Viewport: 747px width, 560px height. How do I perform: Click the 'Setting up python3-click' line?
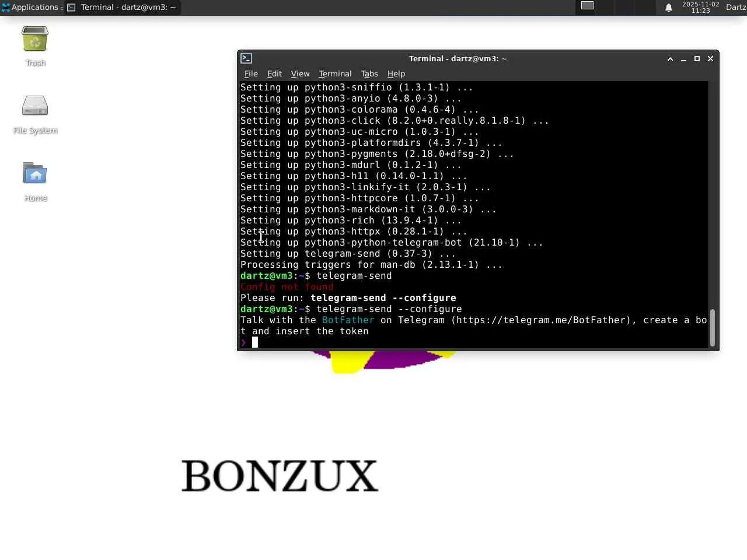point(395,121)
